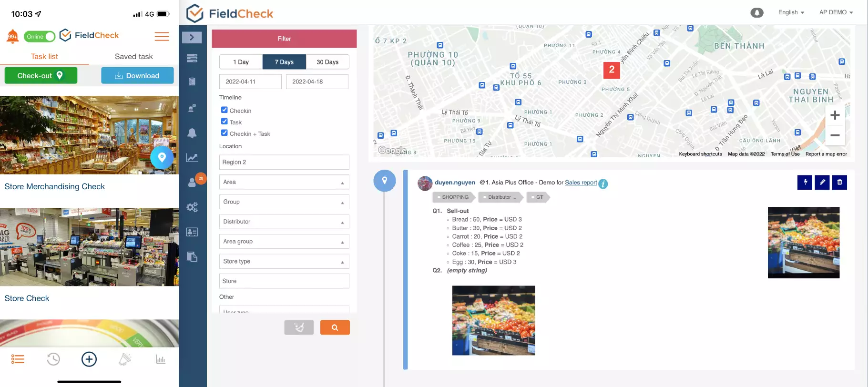Click the red cluster marker 2 on map
The image size is (868, 387).
point(612,70)
